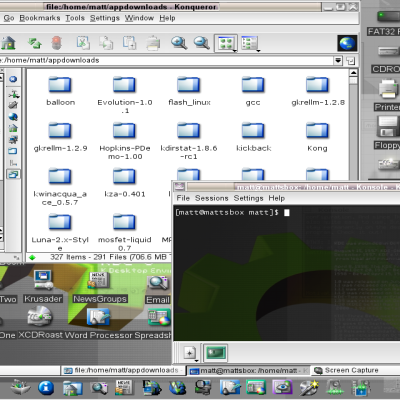Select the balloon folder

(x=60, y=91)
